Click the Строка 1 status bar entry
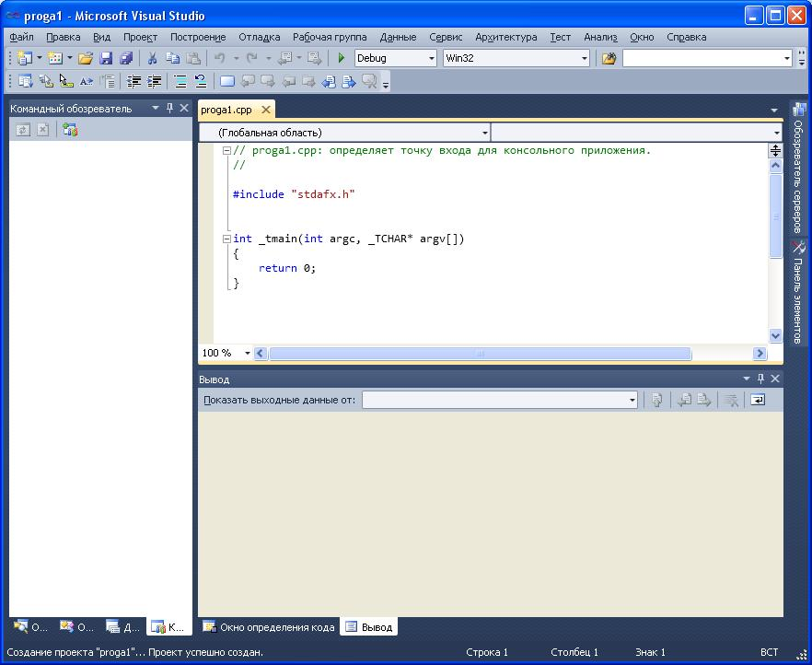Image resolution: width=812 pixels, height=665 pixels. 487,652
